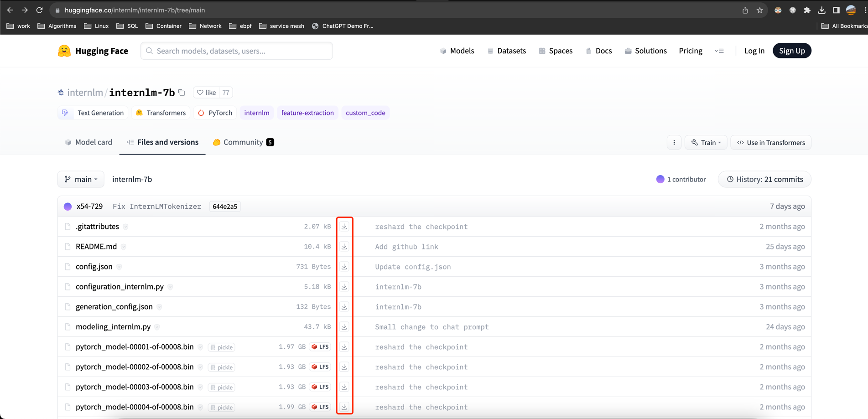The height and width of the screenshot is (419, 868).
Task: Open the browser profile avatar
Action: click(x=851, y=10)
